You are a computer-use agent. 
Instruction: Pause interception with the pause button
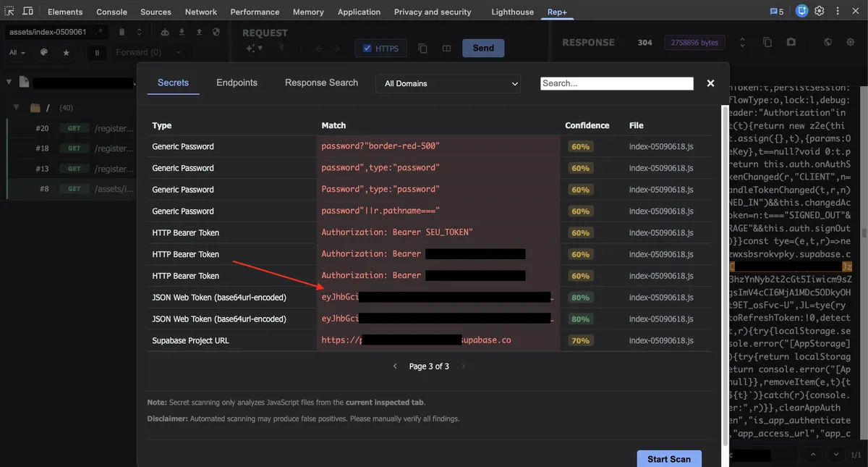click(x=96, y=52)
